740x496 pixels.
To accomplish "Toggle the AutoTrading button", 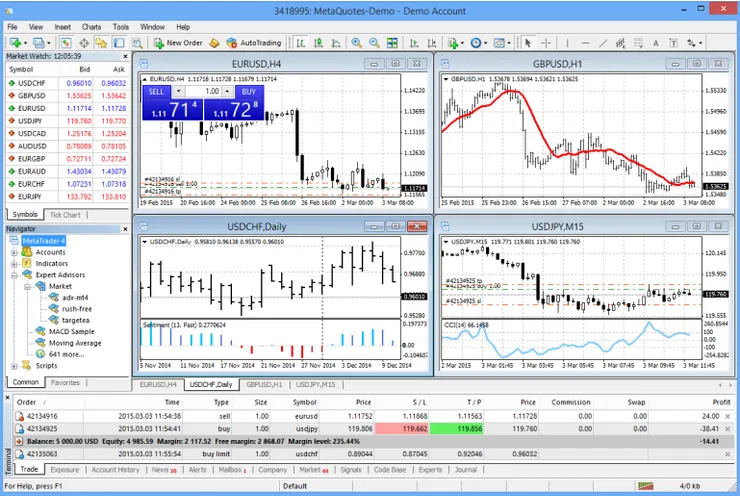I will [x=255, y=43].
